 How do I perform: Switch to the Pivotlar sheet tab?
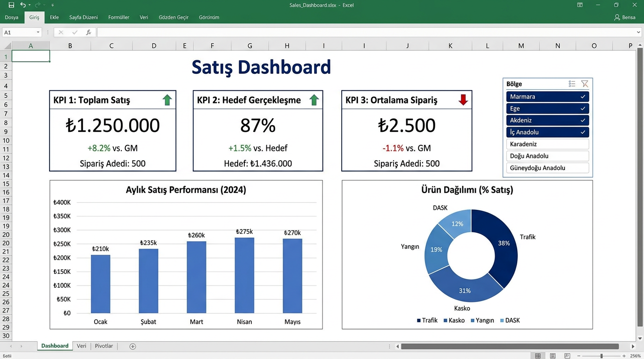tap(104, 346)
